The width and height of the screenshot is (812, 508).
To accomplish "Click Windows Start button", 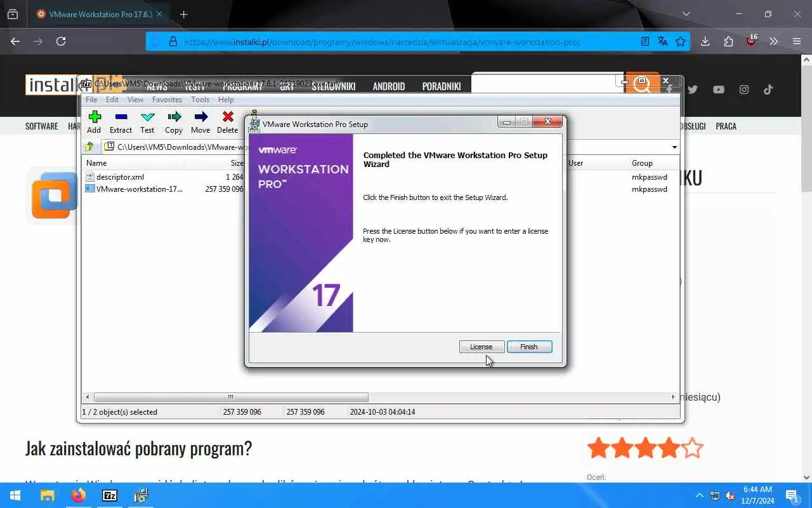I will point(15,495).
